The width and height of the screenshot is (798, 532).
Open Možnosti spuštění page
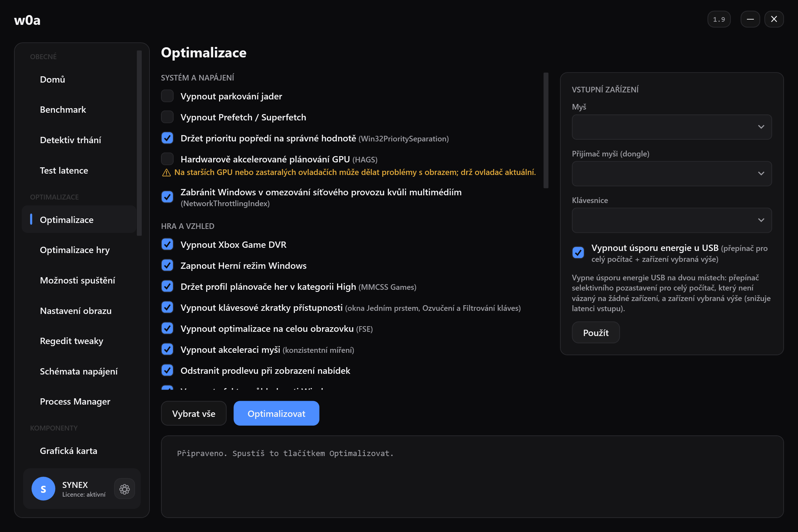click(79, 280)
